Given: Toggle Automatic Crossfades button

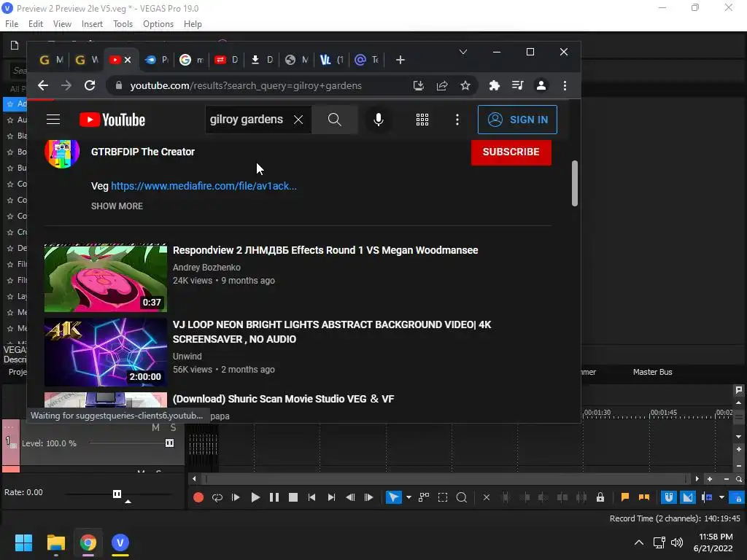Looking at the screenshot, I should coord(687,497).
